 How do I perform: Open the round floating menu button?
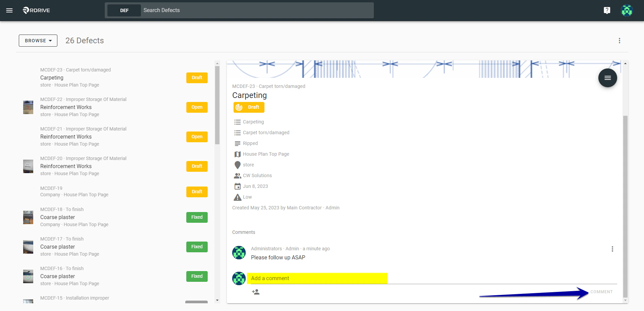pyautogui.click(x=607, y=78)
